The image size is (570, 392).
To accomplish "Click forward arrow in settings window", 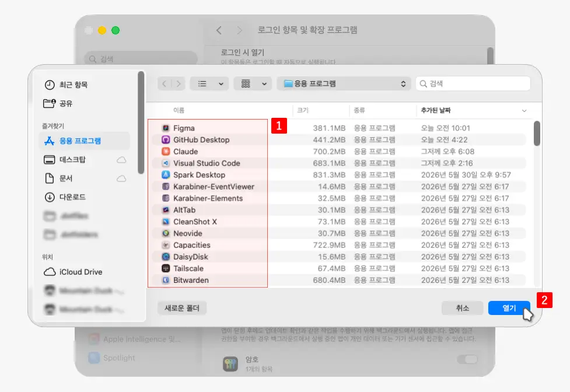I will click(239, 30).
